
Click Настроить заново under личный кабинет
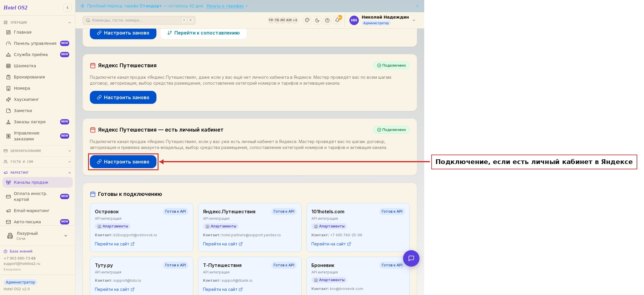(x=123, y=162)
